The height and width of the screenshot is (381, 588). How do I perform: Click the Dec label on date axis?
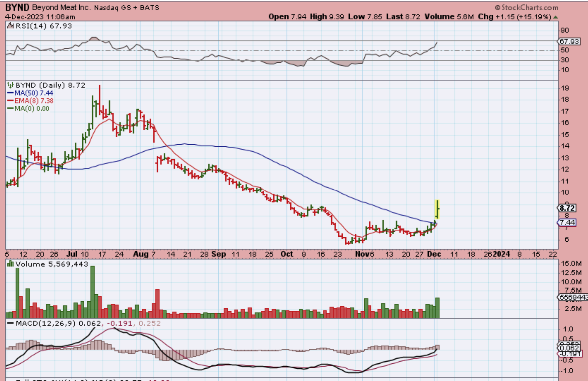click(434, 254)
